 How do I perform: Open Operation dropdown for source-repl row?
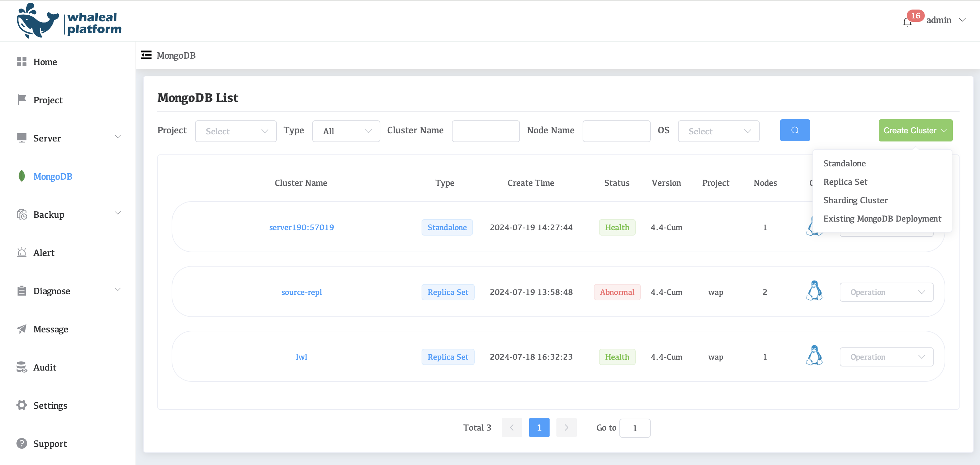[886, 292]
